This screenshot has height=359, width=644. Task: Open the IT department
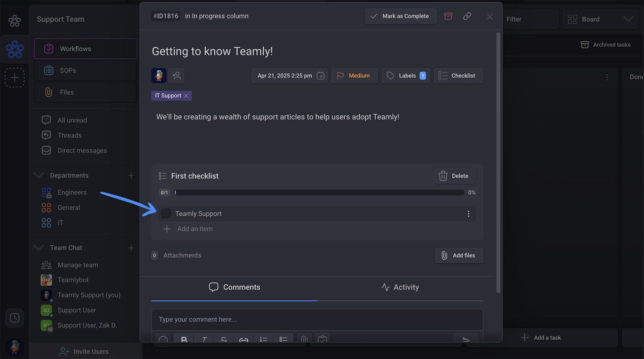click(52, 223)
